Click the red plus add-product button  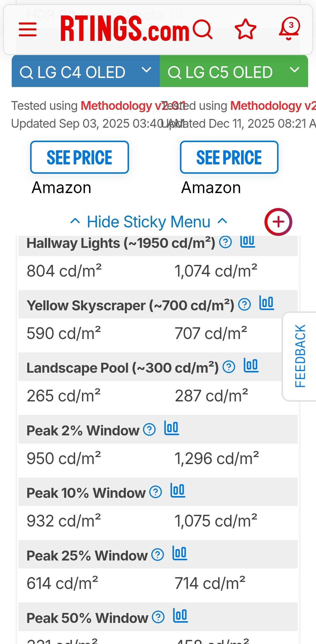[278, 222]
